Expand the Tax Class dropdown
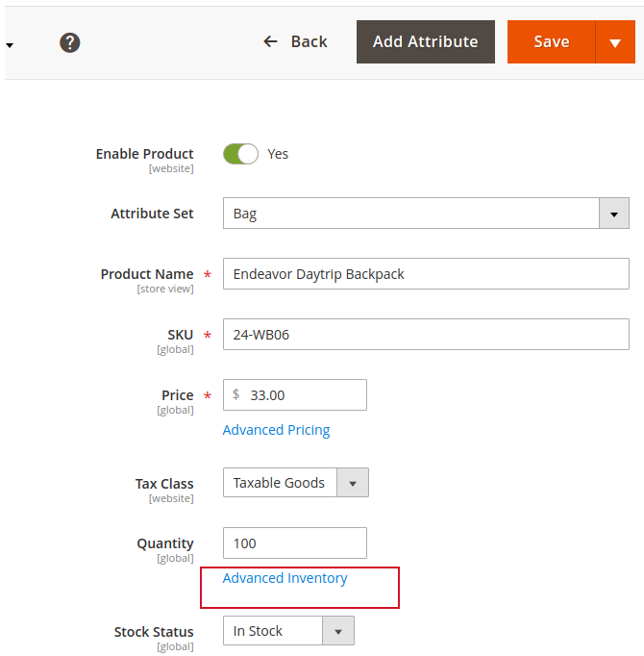The width and height of the screenshot is (644, 656). point(295,483)
